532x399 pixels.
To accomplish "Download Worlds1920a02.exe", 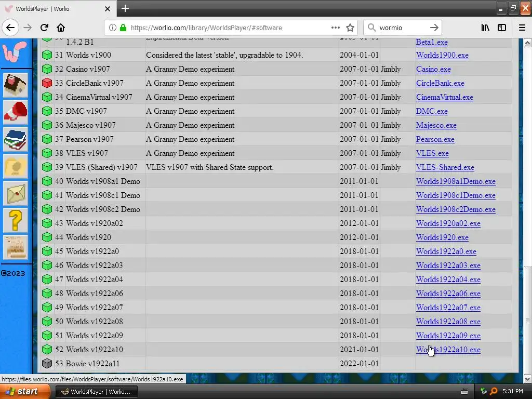I will [x=448, y=223].
